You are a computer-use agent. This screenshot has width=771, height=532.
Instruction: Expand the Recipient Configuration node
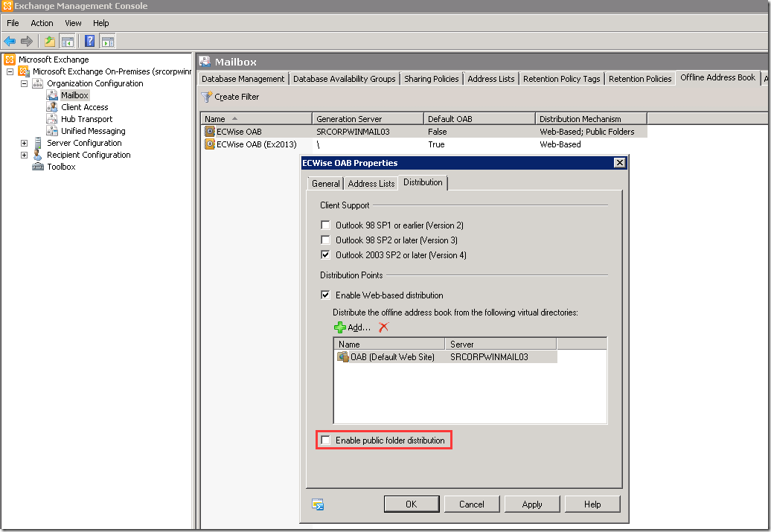(24, 155)
